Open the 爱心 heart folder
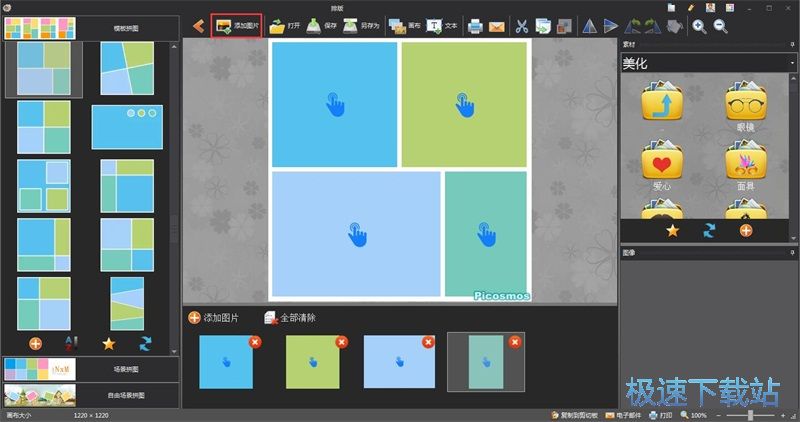Screen dimensions: 800x422 point(662,165)
